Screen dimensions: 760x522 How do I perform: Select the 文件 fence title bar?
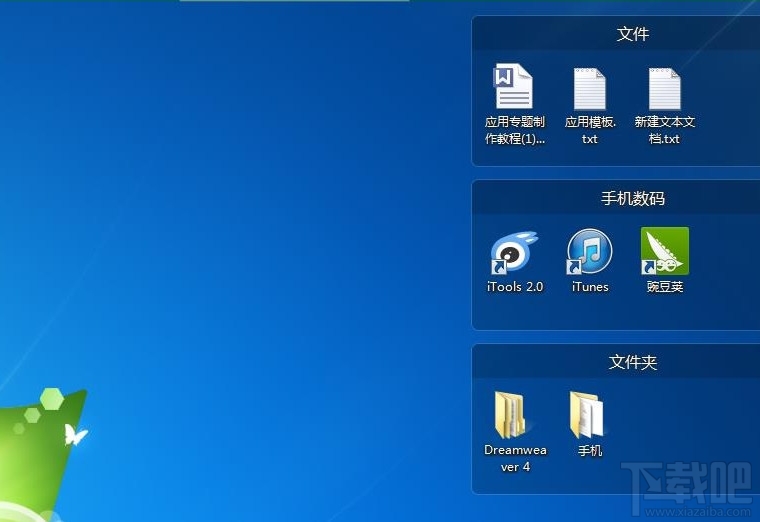pos(616,33)
